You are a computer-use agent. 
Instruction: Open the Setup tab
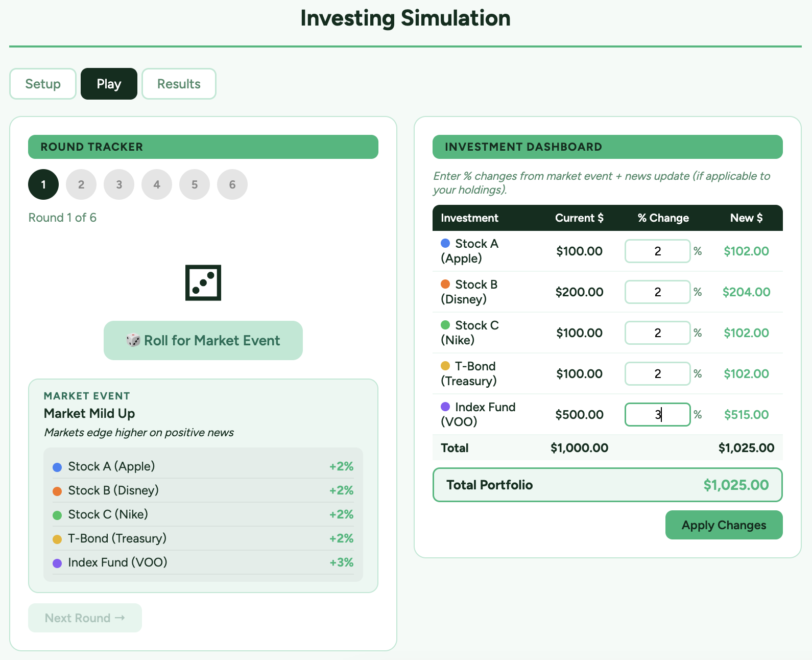point(43,84)
